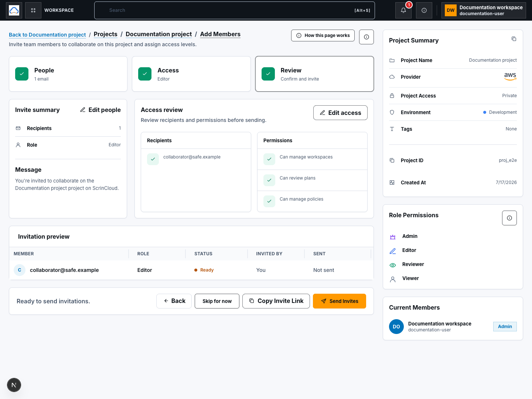Click the Reviewer eye icon

(393, 265)
